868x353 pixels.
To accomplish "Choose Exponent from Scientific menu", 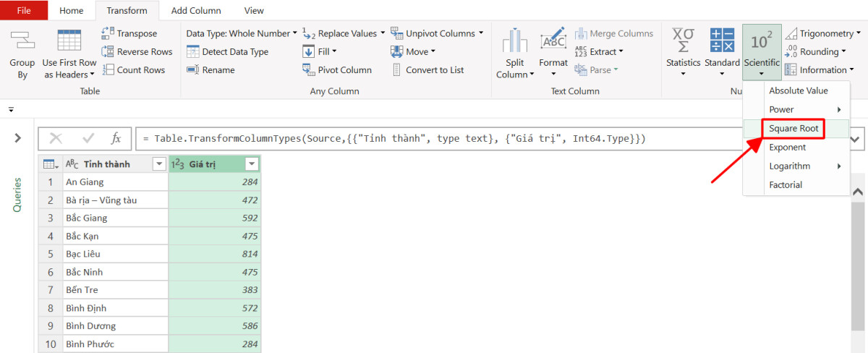I will pyautogui.click(x=796, y=147).
